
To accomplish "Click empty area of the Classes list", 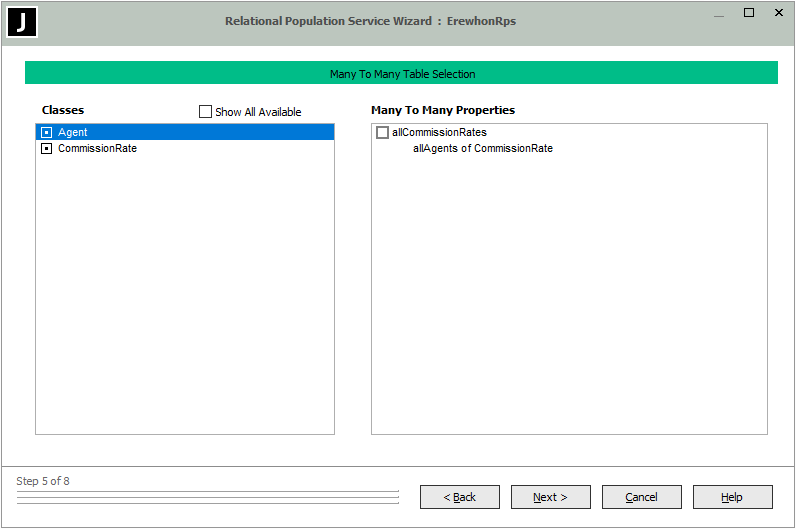I will pyautogui.click(x=185, y=300).
